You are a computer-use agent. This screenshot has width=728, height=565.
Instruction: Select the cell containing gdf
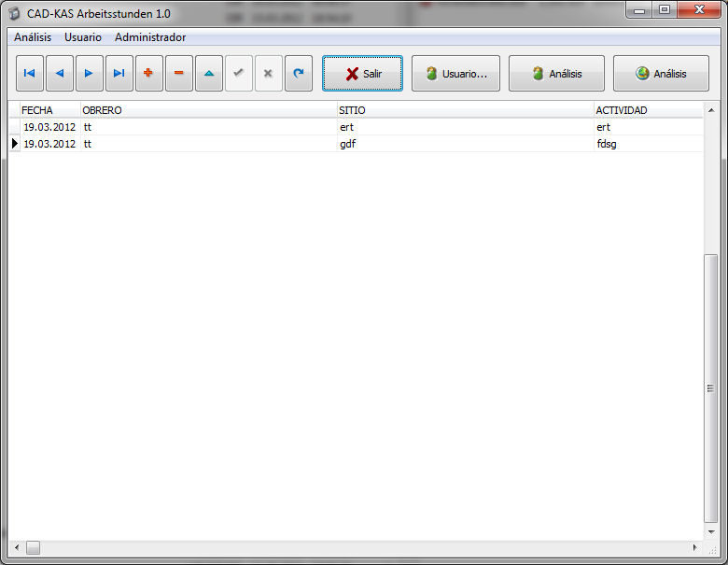point(465,144)
